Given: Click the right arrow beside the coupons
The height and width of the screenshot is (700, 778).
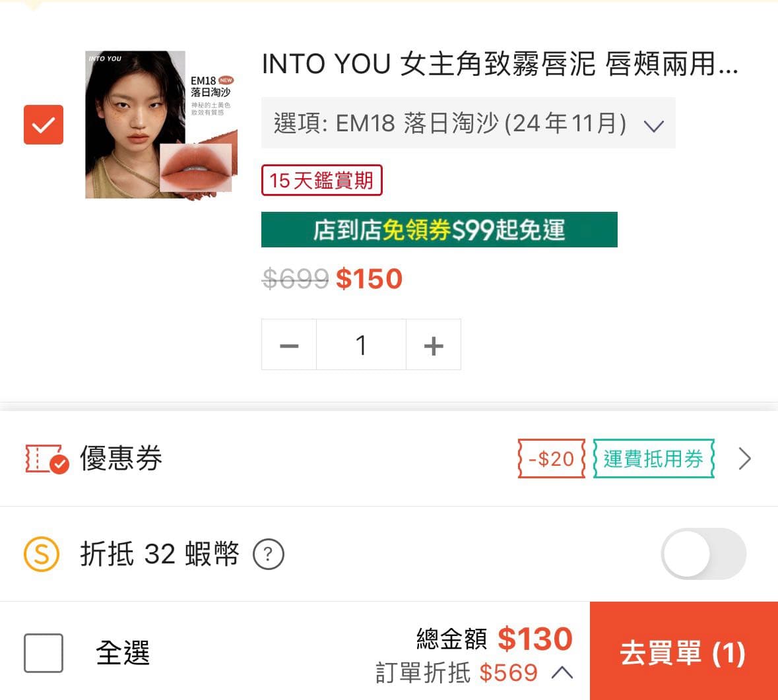Looking at the screenshot, I should coord(745,458).
